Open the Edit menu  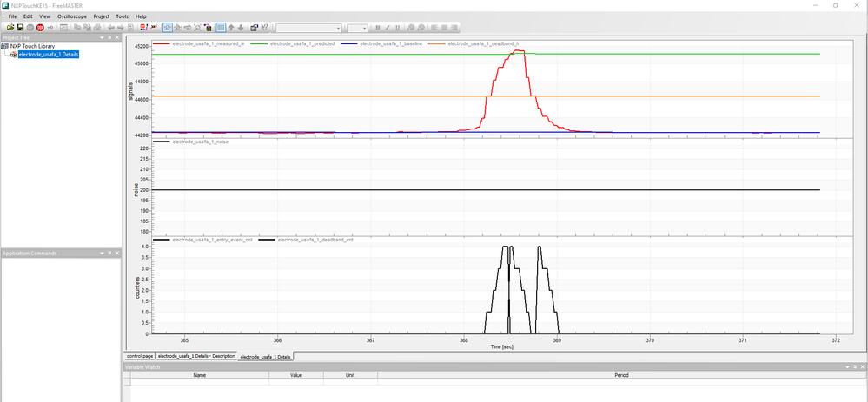[28, 16]
